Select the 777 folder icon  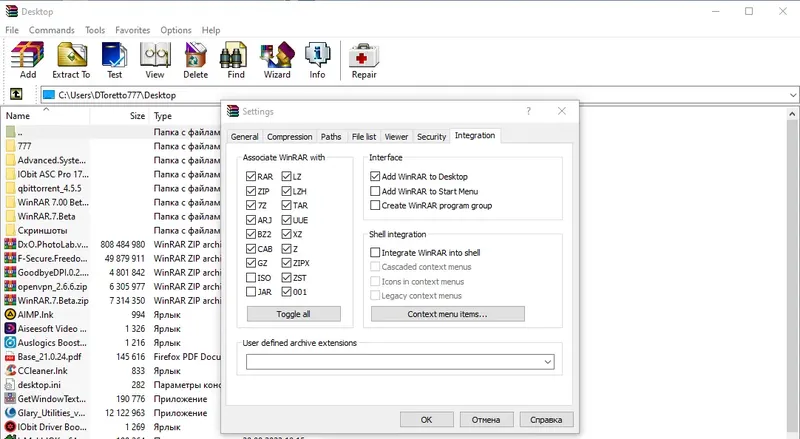tap(10, 146)
